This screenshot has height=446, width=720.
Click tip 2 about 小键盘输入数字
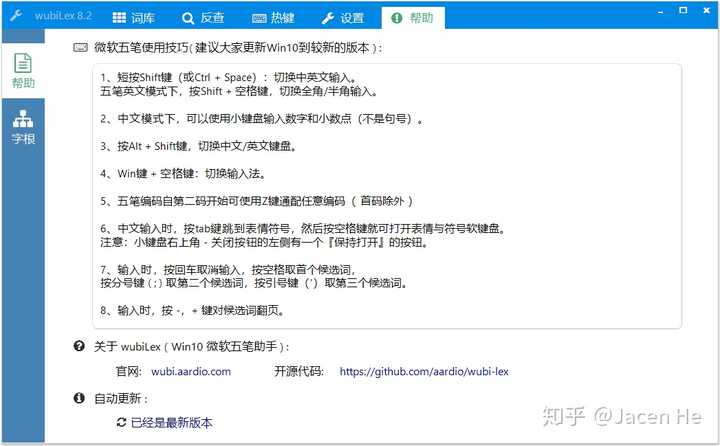coord(261,119)
